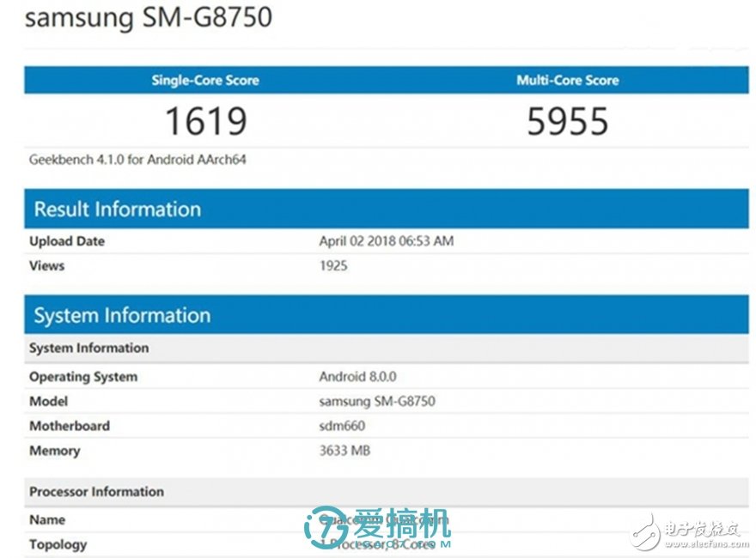The height and width of the screenshot is (558, 756).
Task: Click the multi-core score value 5955
Action: pyautogui.click(x=567, y=121)
